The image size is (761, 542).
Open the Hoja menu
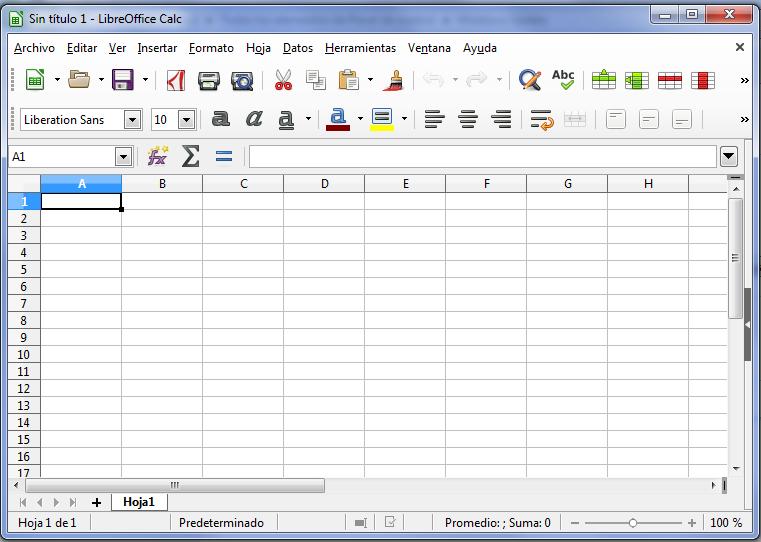click(258, 48)
